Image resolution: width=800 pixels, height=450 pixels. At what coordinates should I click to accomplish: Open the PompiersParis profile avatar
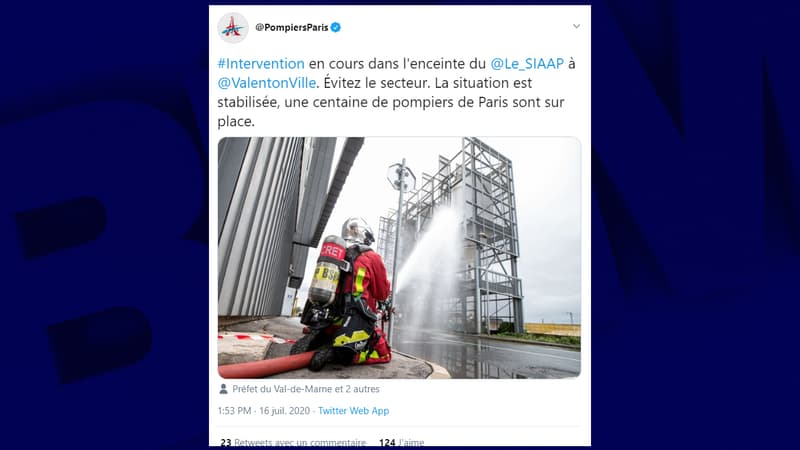click(x=233, y=27)
